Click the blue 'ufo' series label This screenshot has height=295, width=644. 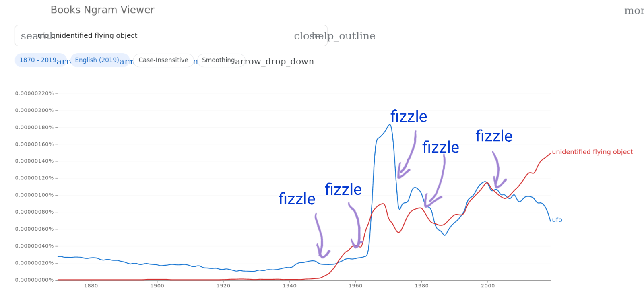(557, 220)
